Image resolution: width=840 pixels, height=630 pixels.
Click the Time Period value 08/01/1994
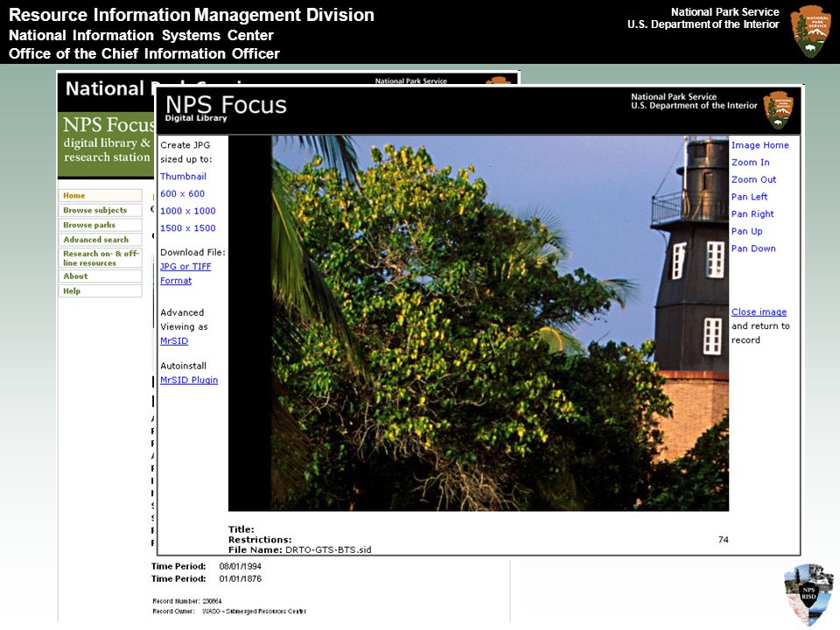[x=240, y=566]
